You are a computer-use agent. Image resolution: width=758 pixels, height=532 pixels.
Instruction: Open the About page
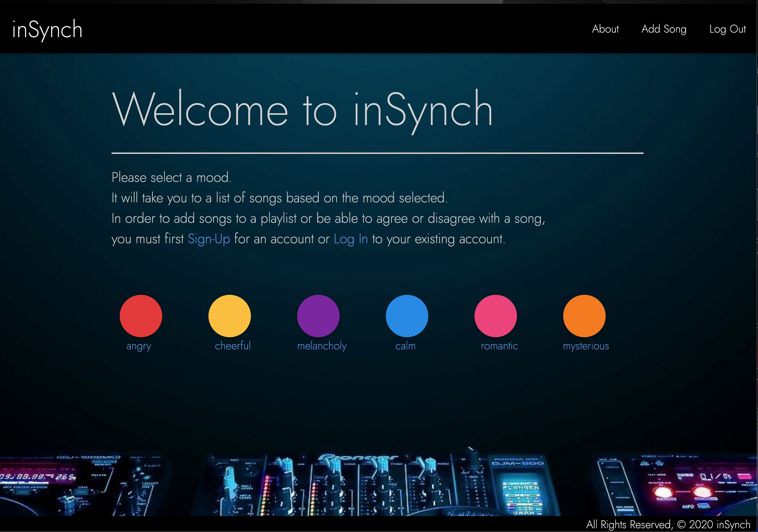click(605, 29)
